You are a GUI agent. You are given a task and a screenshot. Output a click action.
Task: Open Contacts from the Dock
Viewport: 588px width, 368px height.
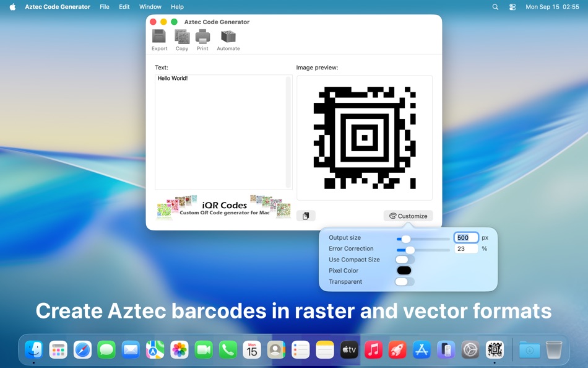click(x=277, y=350)
